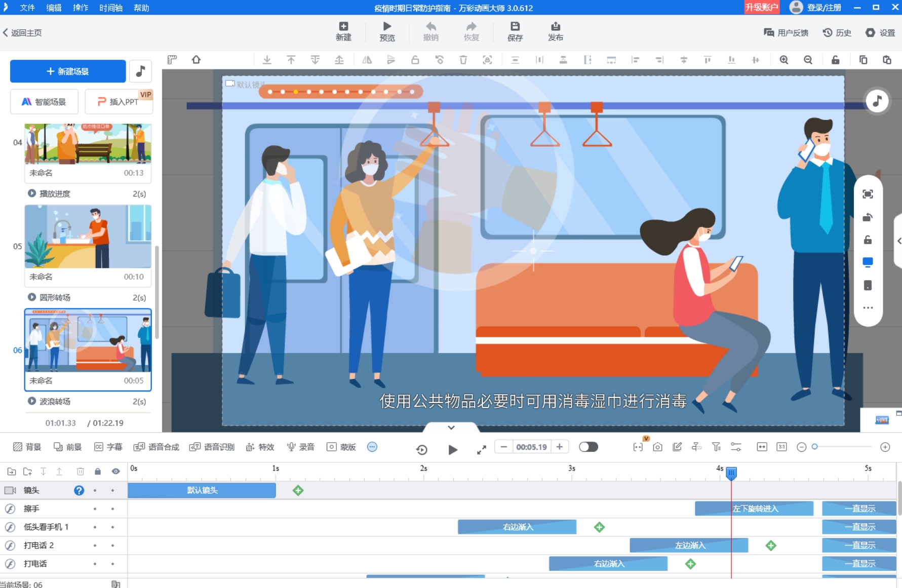
Task: Select the 默认镜头 clip on timeline
Action: (202, 490)
